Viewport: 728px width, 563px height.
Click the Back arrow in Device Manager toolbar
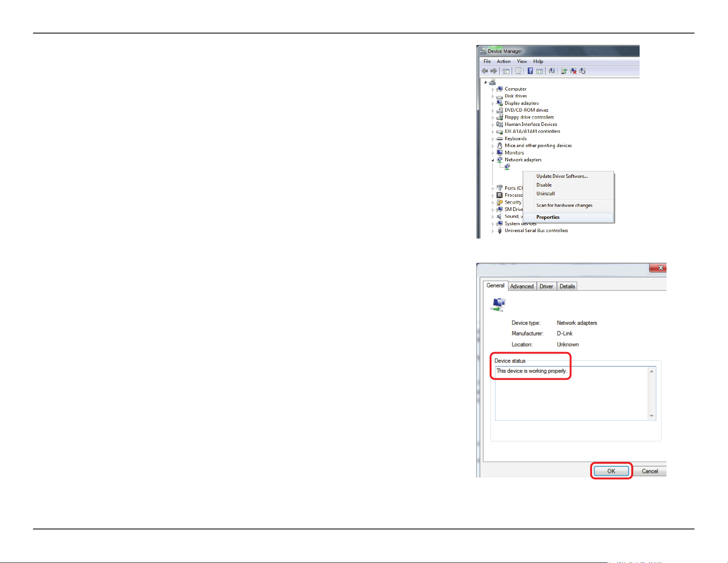[485, 71]
